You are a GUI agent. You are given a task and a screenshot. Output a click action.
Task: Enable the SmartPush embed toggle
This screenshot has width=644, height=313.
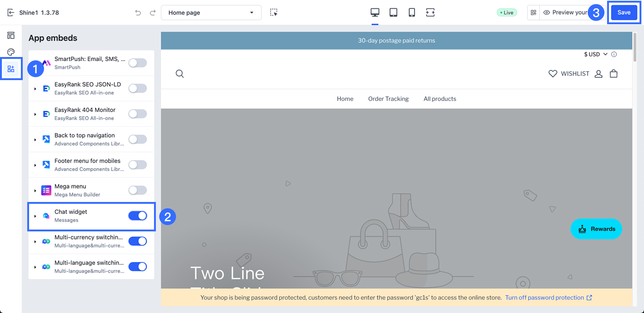coord(138,63)
